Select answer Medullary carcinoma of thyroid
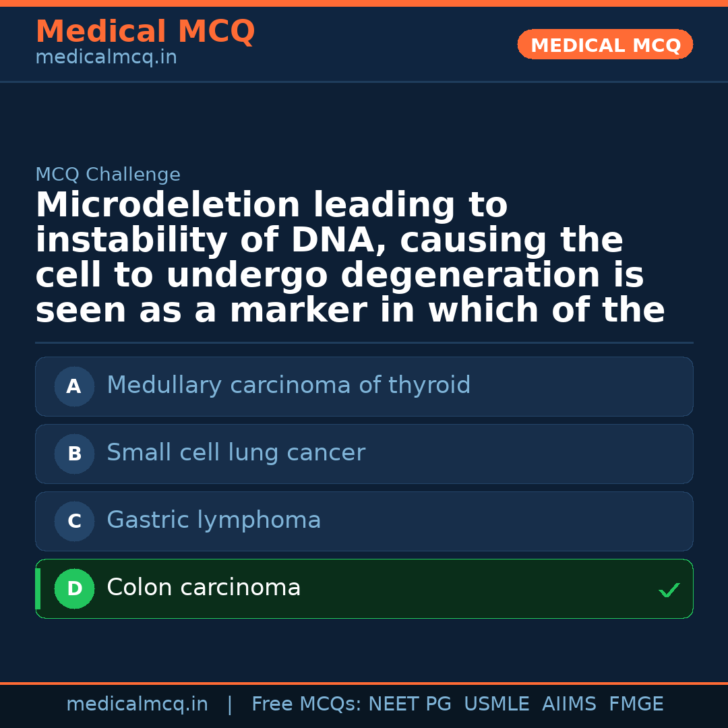This screenshot has height=728, width=728. pos(289,386)
